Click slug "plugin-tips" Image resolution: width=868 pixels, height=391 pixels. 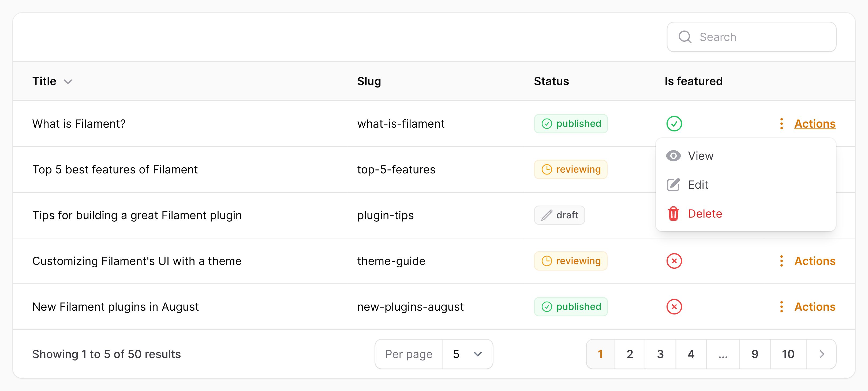[x=385, y=215]
